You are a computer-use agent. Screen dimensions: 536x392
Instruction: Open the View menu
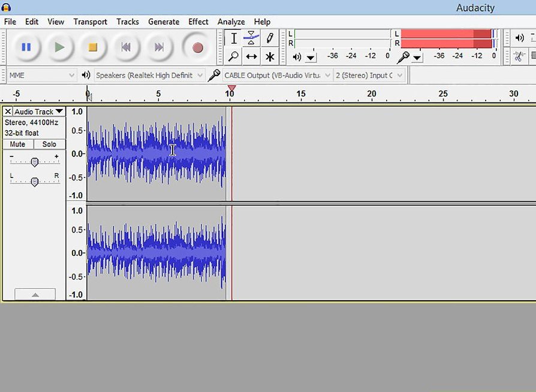click(56, 22)
